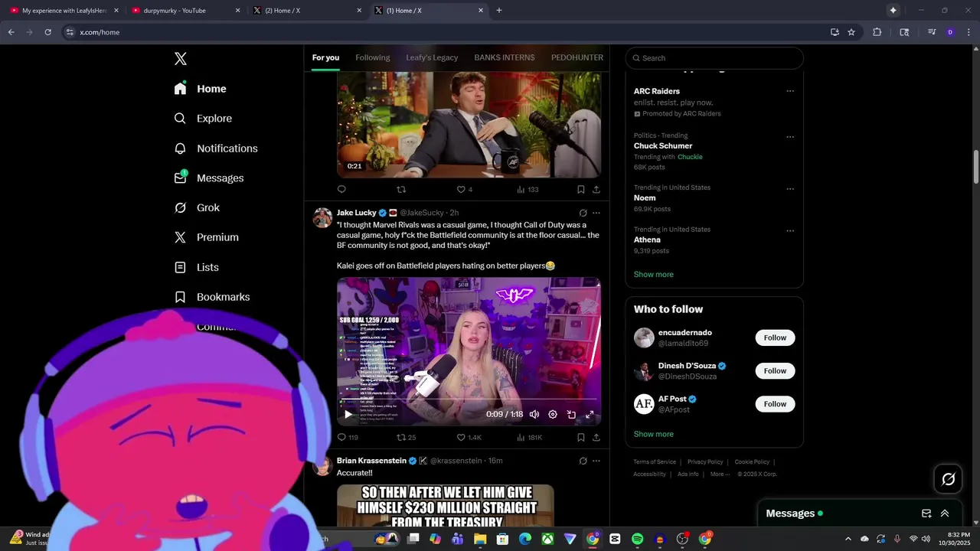Open more options on Brian Krassenstein's post

[596, 461]
